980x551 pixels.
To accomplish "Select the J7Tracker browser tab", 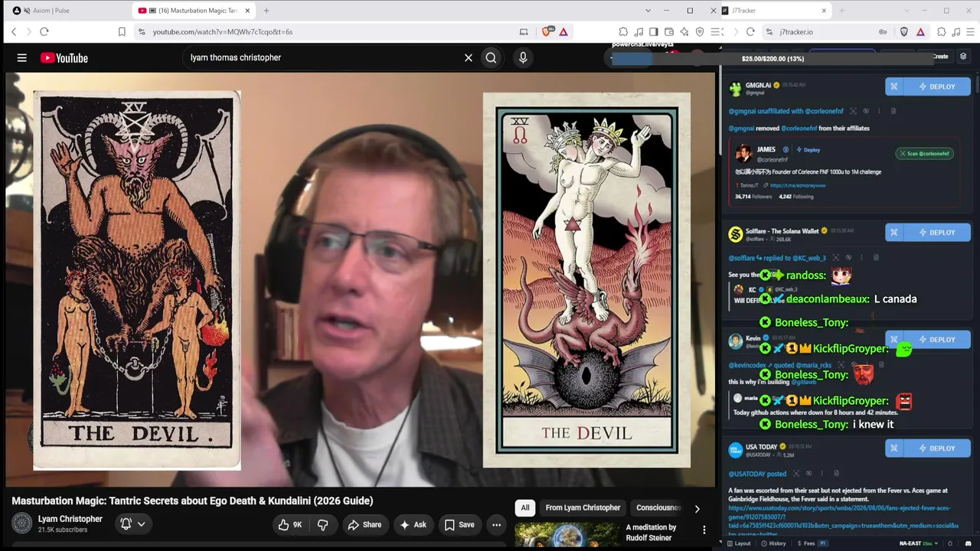I will pos(776,11).
